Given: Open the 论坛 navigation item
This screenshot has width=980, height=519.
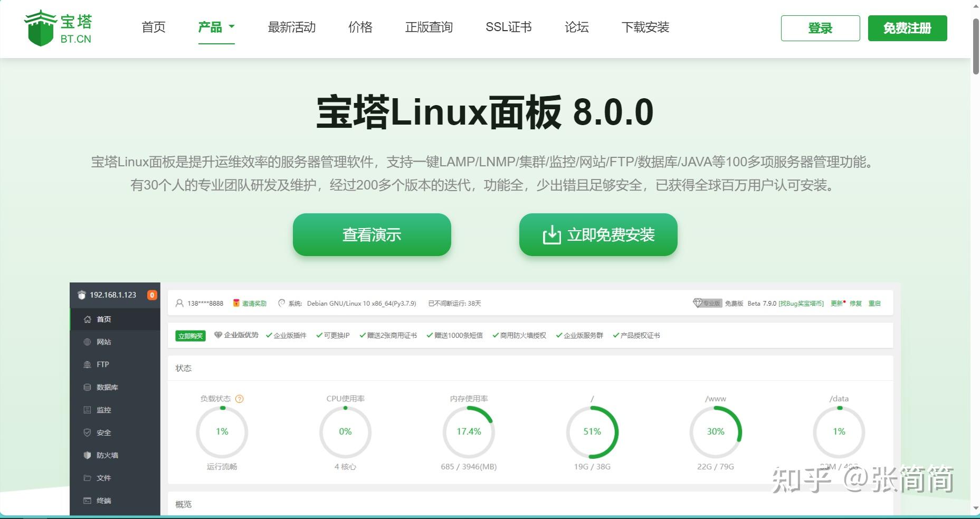Looking at the screenshot, I should click(577, 27).
